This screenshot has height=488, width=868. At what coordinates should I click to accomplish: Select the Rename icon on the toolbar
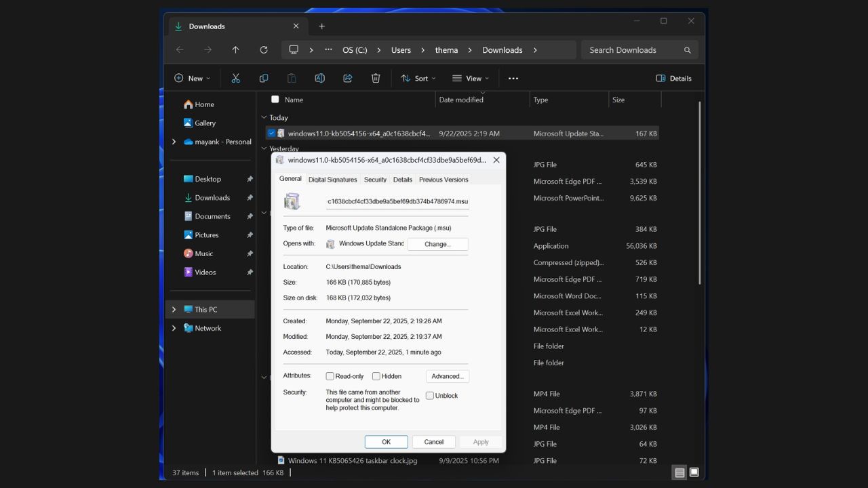pyautogui.click(x=319, y=78)
